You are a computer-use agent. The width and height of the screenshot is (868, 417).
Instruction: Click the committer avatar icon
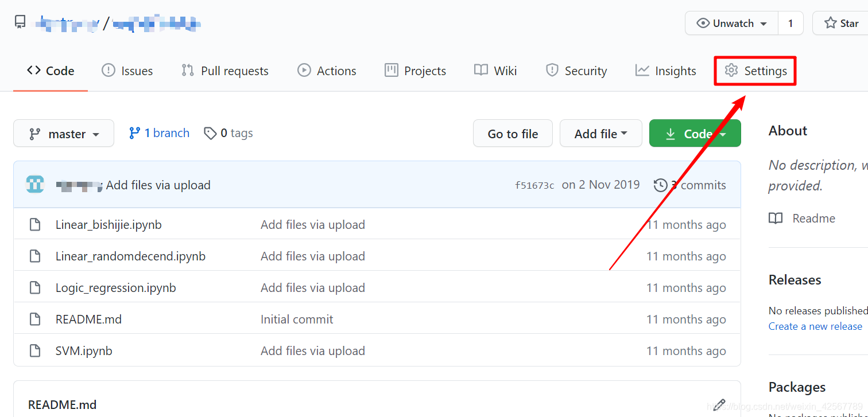[x=35, y=185]
